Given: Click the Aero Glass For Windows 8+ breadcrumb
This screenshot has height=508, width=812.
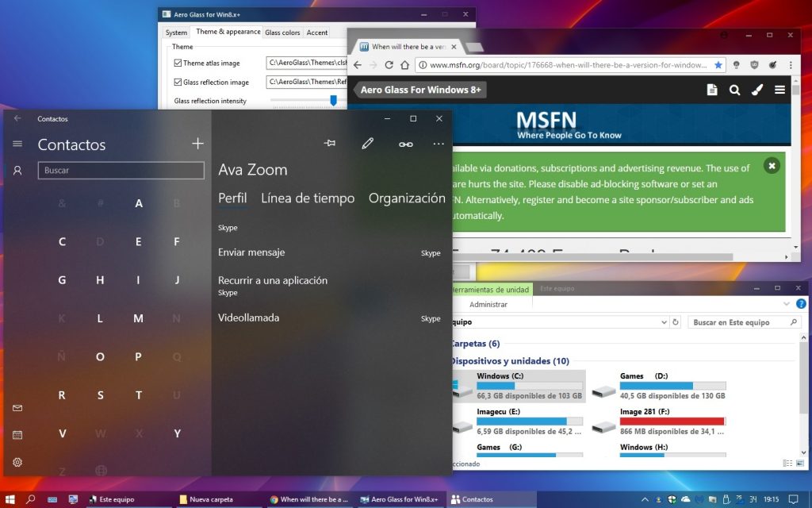Looking at the screenshot, I should tap(421, 90).
